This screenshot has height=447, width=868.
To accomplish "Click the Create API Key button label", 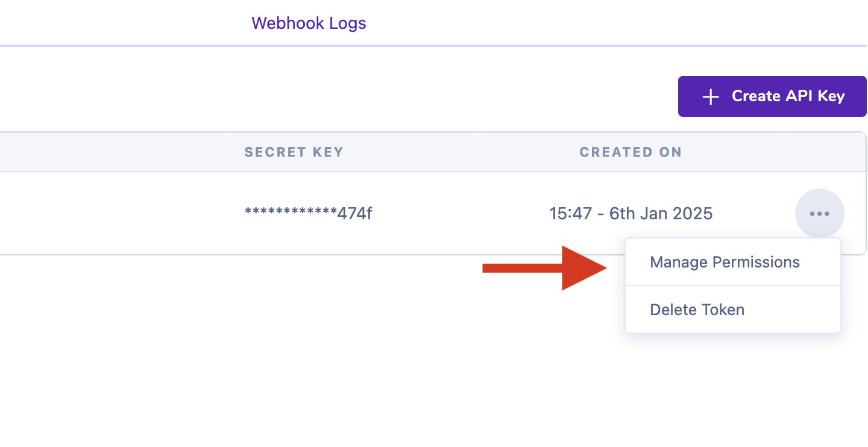I will pyautogui.click(x=788, y=96).
